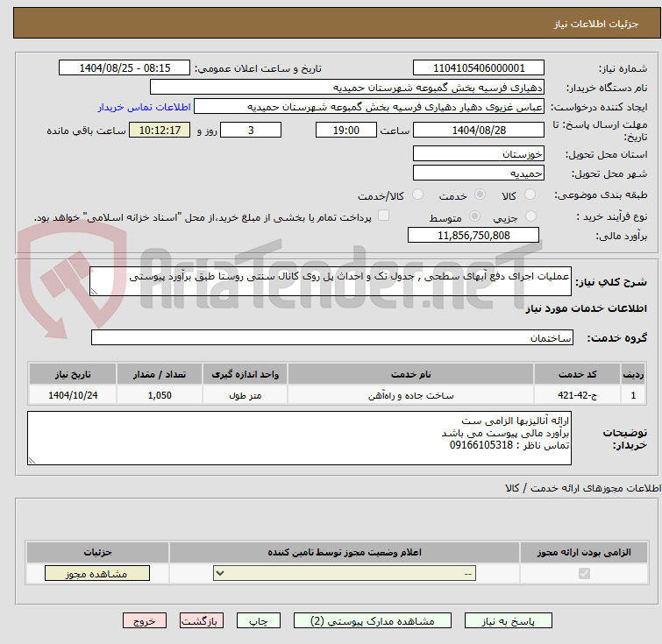
Task: Click the general need description textarea
Action: [x=331, y=281]
